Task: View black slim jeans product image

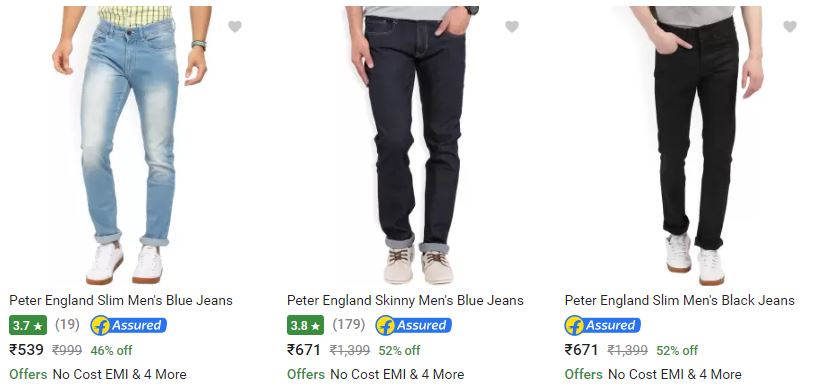Action: [x=696, y=145]
